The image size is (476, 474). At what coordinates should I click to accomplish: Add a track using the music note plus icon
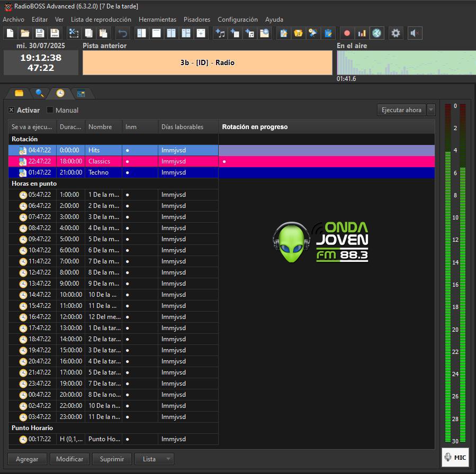220,33
